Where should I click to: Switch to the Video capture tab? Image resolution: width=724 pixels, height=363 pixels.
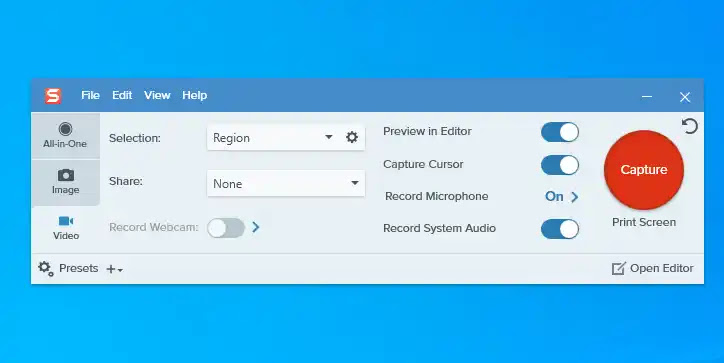[65, 228]
